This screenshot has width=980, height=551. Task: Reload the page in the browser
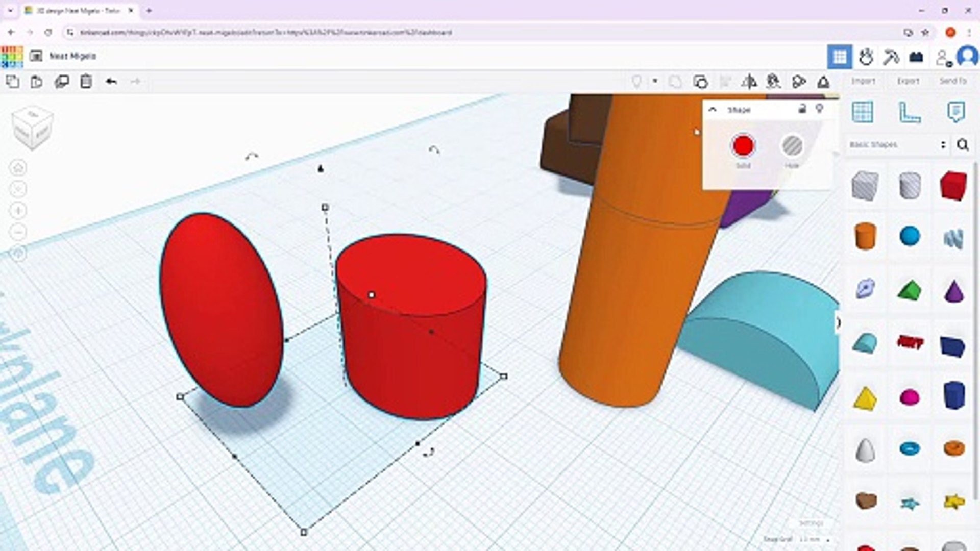point(48,32)
